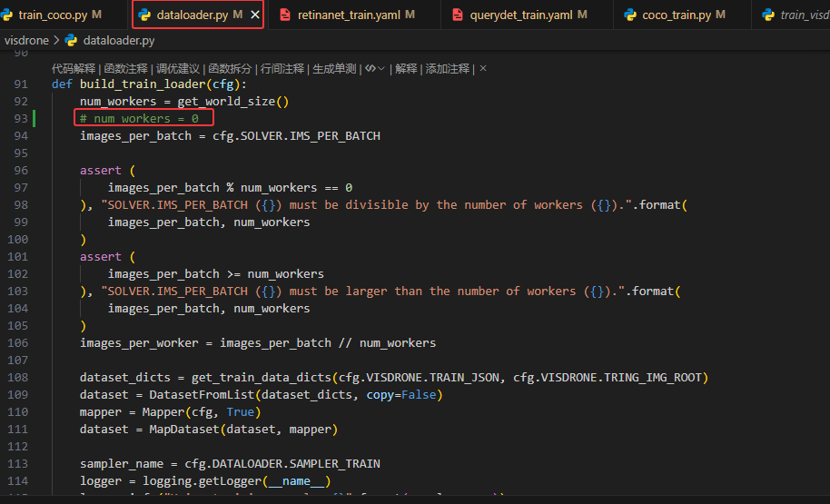This screenshot has width=830, height=504.
Task: Click the commented '# num_workers = 0' line
Action: click(139, 119)
